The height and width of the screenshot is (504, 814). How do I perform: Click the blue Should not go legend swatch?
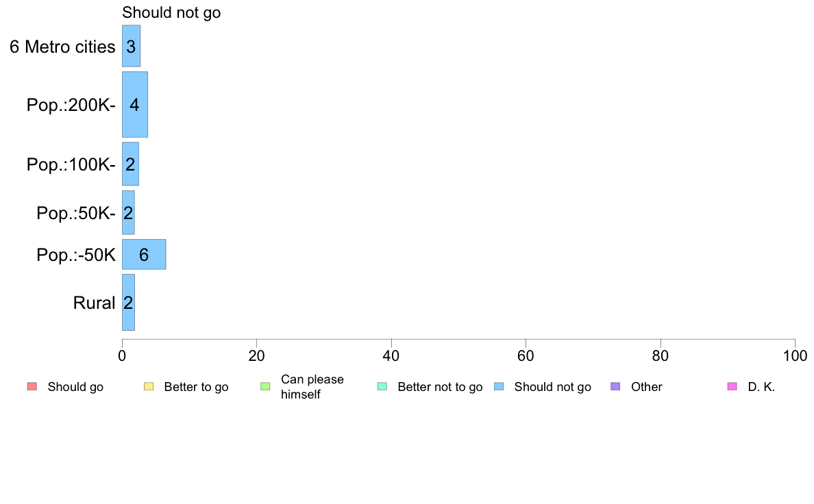coord(499,387)
